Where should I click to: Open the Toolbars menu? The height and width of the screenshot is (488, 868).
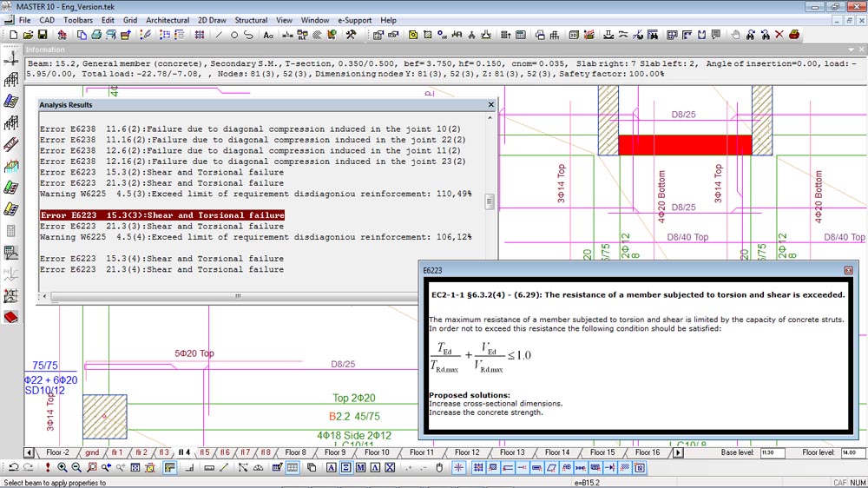pyautogui.click(x=78, y=20)
